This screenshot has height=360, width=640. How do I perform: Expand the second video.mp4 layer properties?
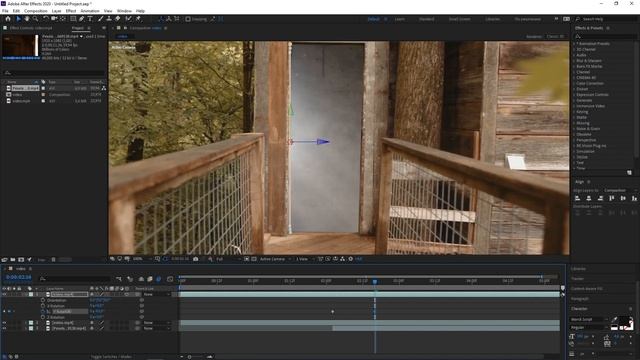tap(26, 323)
